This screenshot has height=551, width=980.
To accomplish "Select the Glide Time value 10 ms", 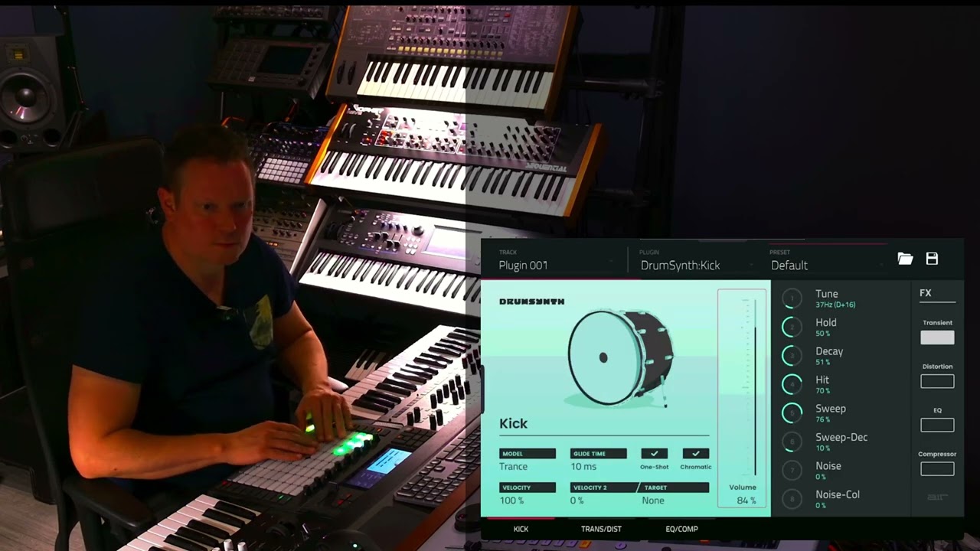I will pyautogui.click(x=583, y=467).
